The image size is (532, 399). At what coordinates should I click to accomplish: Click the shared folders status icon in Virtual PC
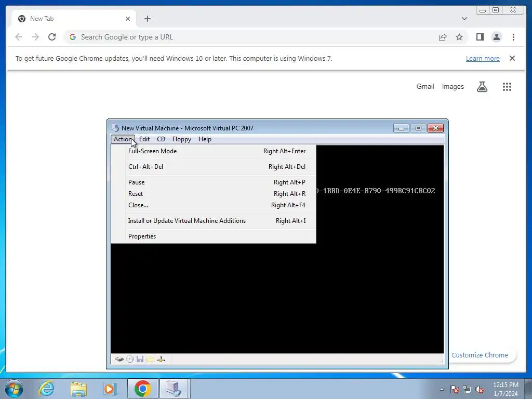150,359
